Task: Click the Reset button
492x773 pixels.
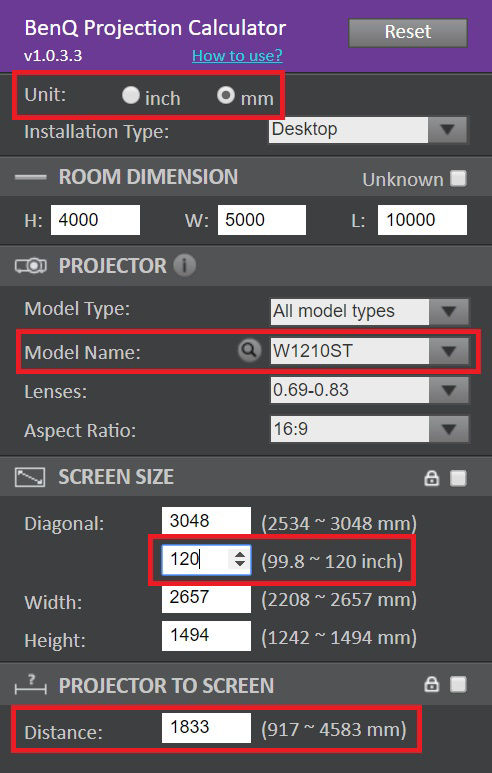Action: click(408, 33)
